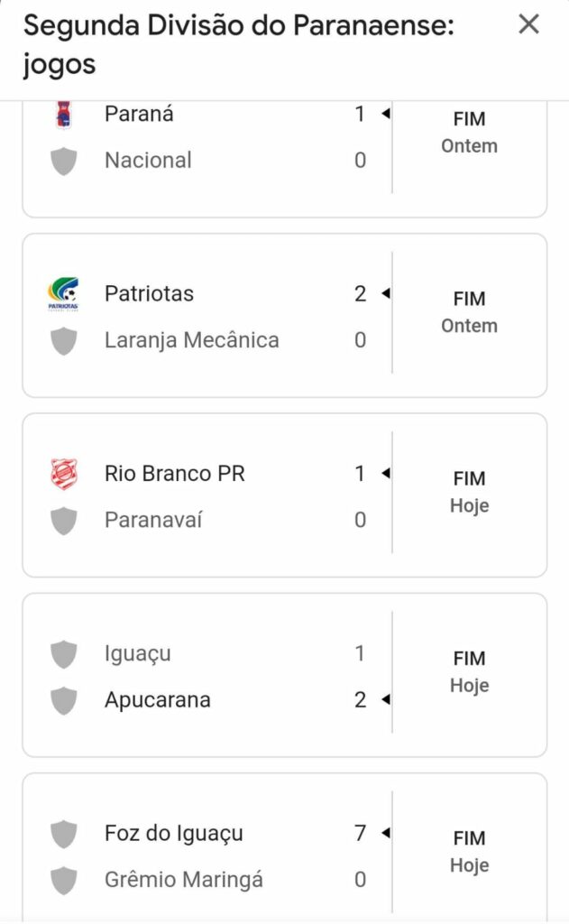The height and width of the screenshot is (924, 569).
Task: Click the Grêmio Maringá shield icon
Action: click(63, 880)
